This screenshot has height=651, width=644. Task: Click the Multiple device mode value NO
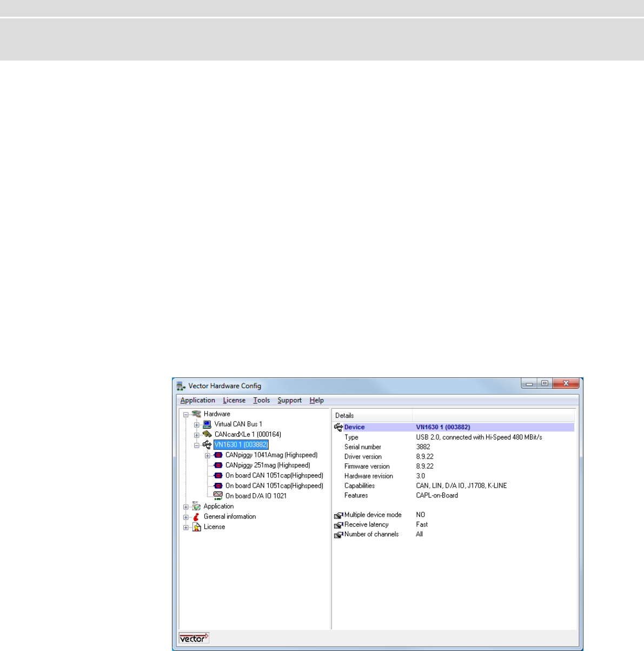[420, 515]
